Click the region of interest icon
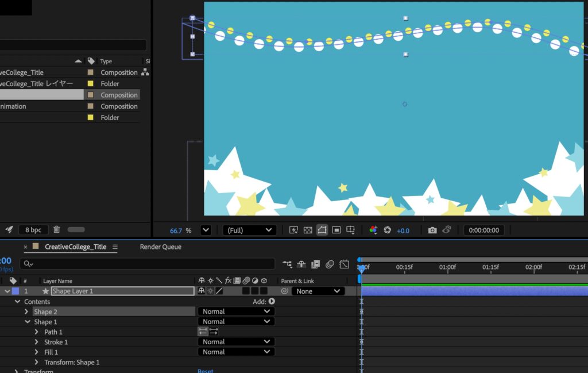 click(x=336, y=230)
